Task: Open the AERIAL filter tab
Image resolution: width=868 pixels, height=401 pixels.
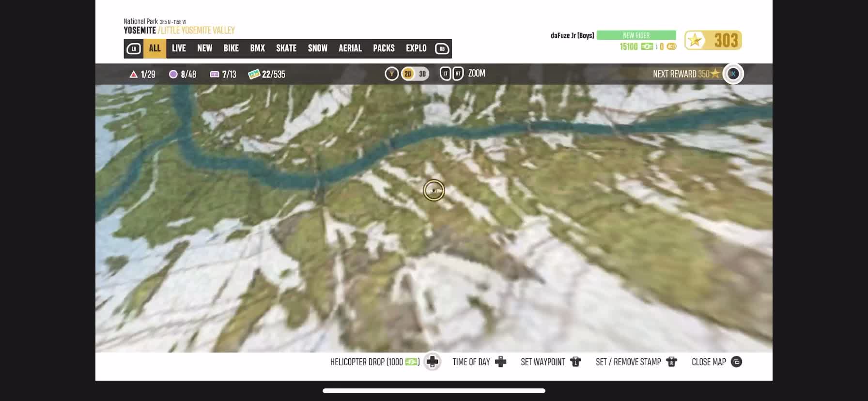Action: coord(350,48)
